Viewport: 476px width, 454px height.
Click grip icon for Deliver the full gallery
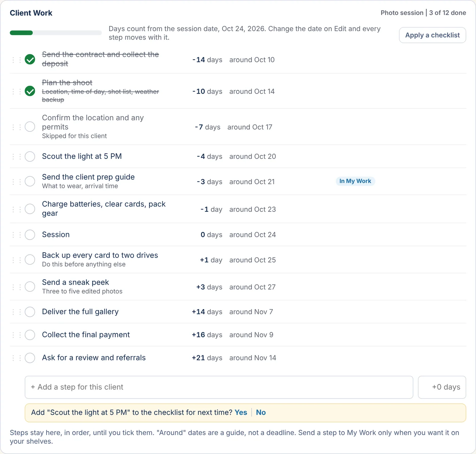tap(17, 312)
